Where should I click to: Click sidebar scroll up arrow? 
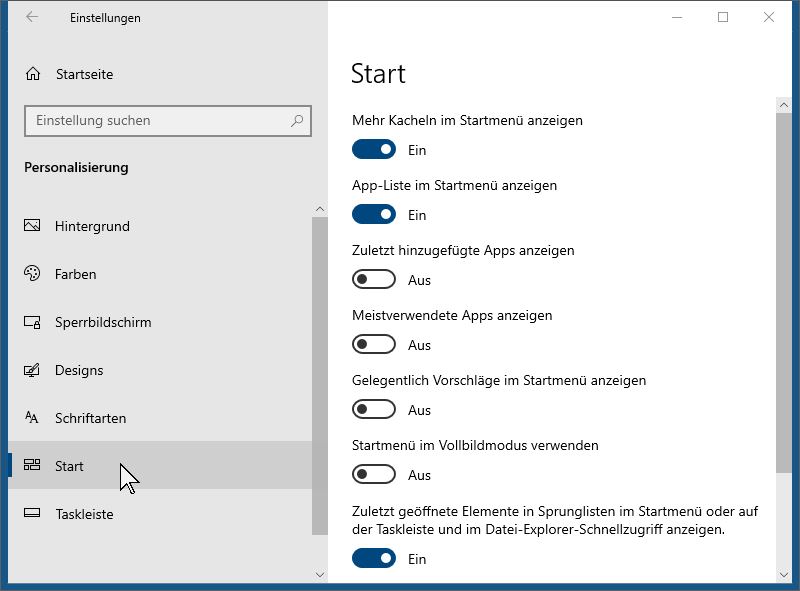(320, 209)
